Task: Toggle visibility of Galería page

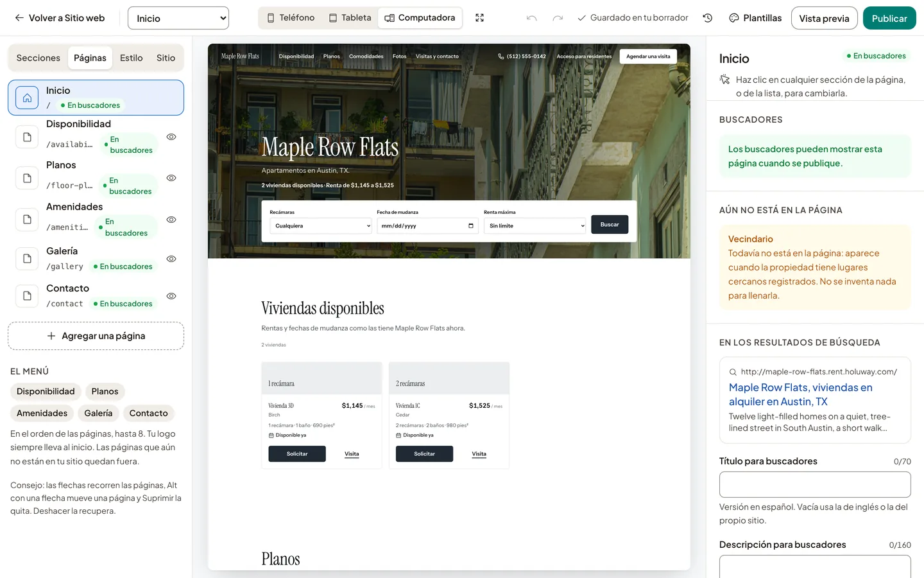Action: tap(171, 259)
